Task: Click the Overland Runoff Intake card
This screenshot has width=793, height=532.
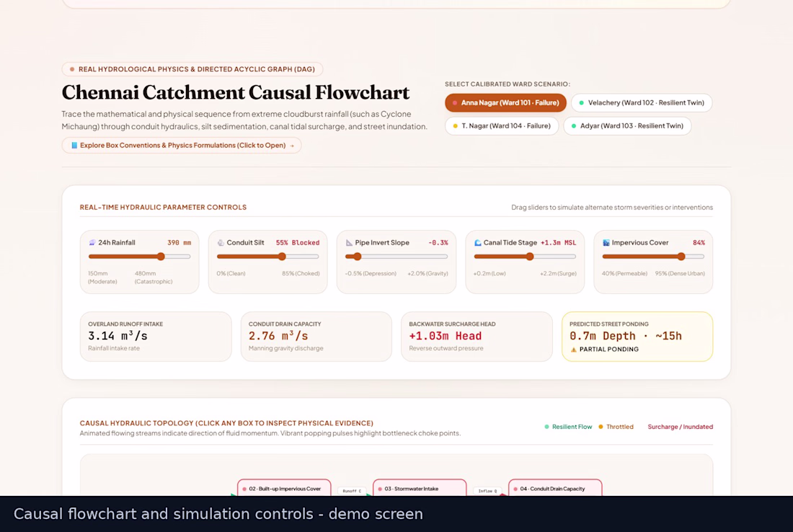Action: (156, 337)
